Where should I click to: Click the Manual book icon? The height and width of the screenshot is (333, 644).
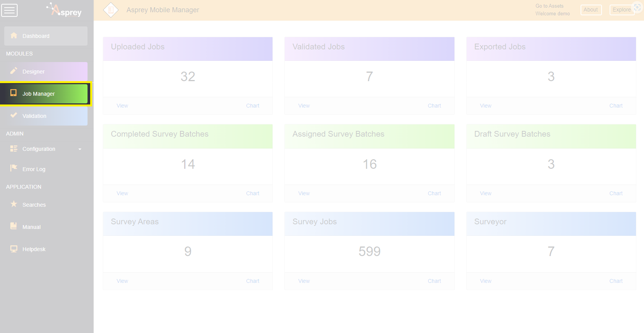(14, 226)
